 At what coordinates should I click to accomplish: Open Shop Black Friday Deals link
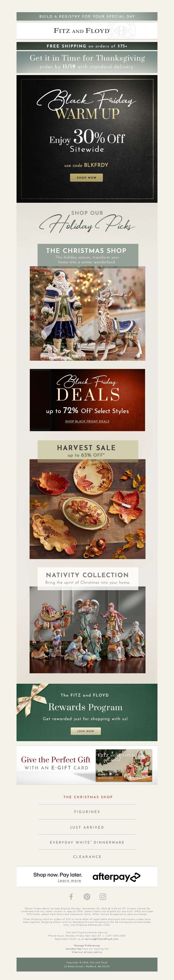(87, 421)
